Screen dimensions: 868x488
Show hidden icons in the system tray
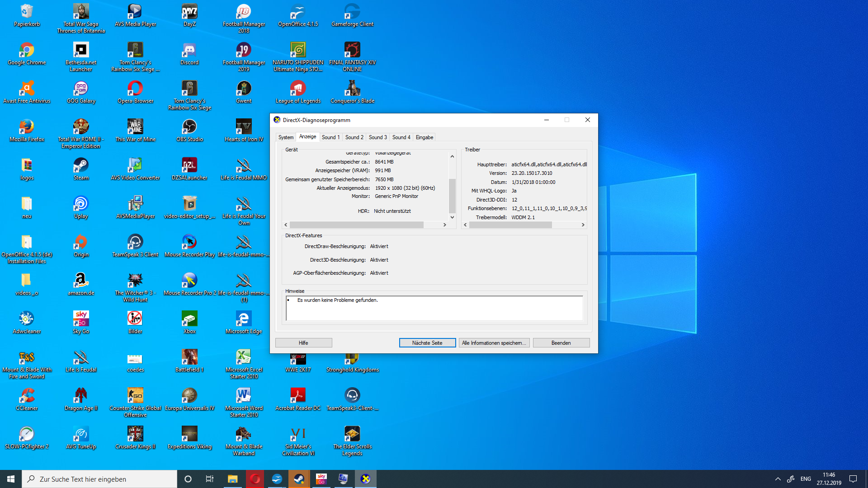pyautogui.click(x=778, y=479)
